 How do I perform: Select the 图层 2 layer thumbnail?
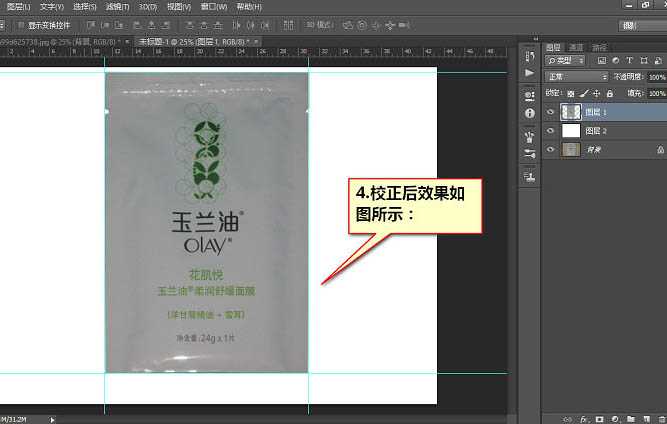pos(571,131)
